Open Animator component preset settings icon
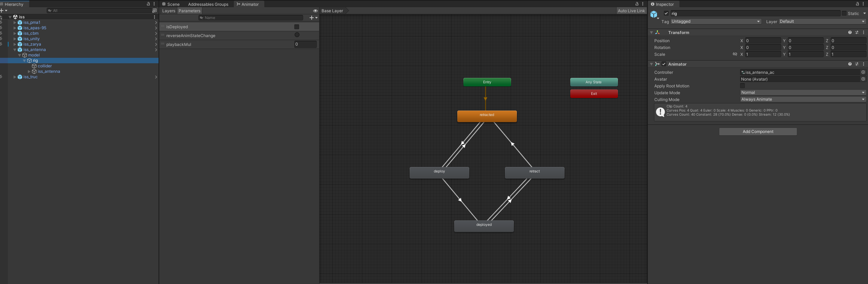This screenshot has width=868, height=284. click(x=857, y=64)
